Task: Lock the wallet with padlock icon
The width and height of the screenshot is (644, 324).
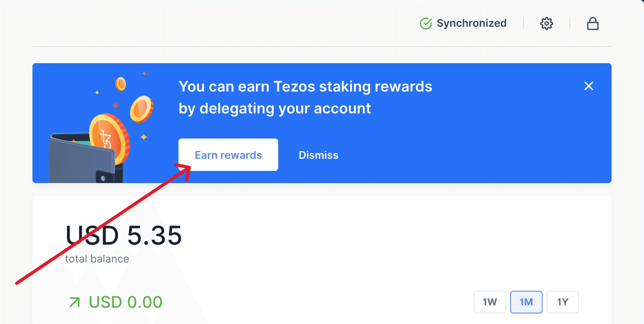Action: click(592, 23)
